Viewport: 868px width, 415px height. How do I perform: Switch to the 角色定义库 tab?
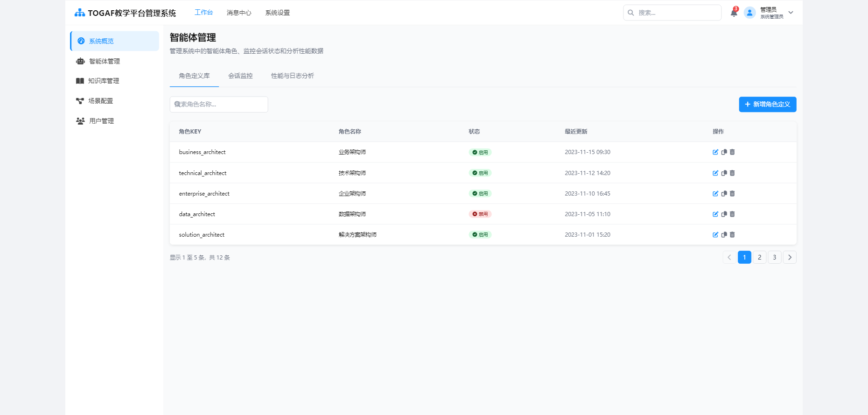click(194, 76)
